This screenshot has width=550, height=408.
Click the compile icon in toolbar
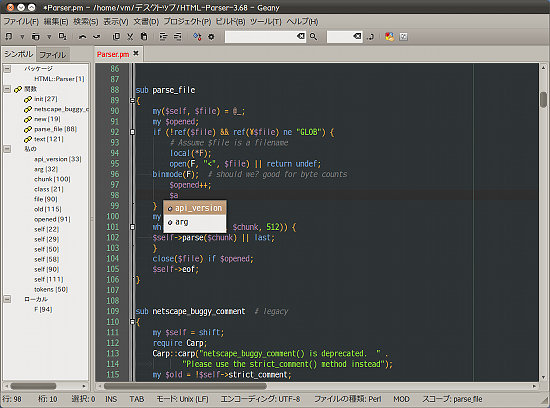point(197,36)
